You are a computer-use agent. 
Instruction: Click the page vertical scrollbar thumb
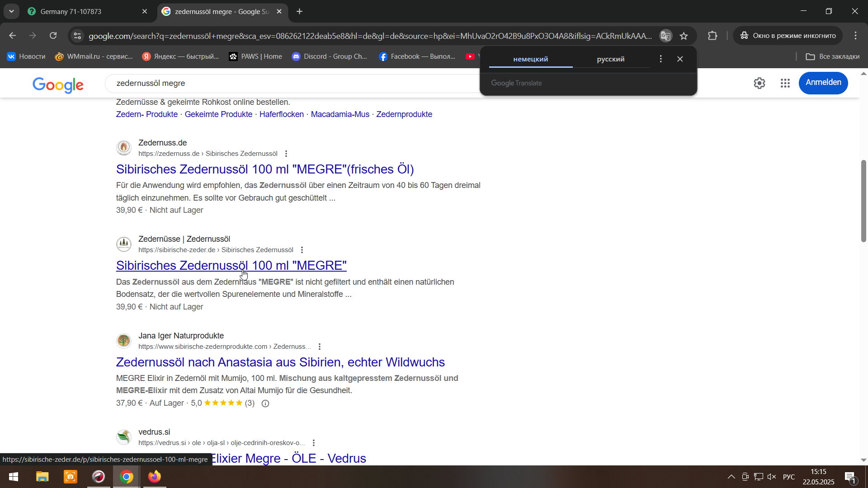(x=863, y=201)
